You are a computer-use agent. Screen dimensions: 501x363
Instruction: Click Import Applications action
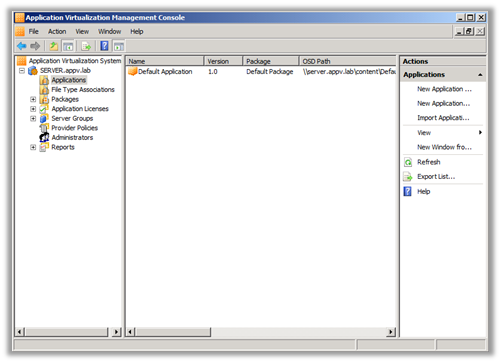click(x=443, y=118)
